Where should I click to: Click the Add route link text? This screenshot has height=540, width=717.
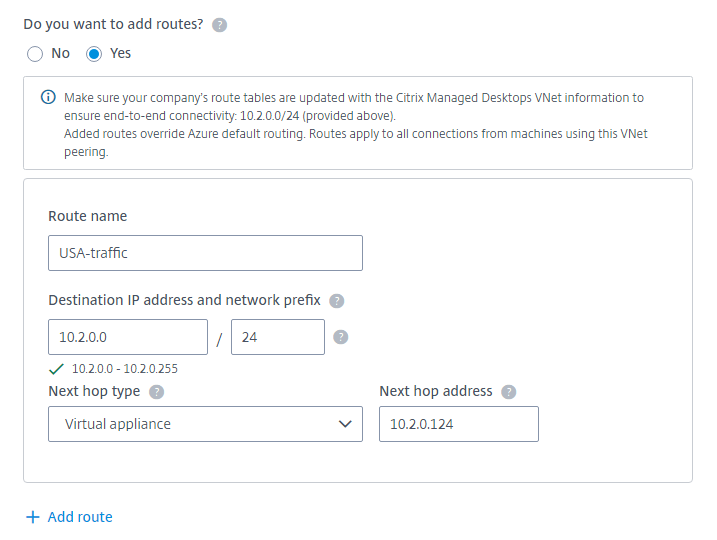tap(80, 517)
